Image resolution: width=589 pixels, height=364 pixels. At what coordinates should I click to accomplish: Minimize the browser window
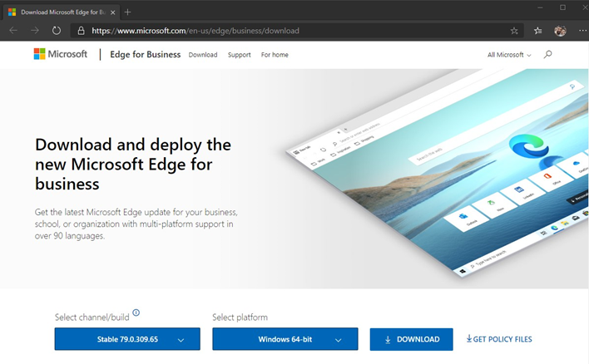point(540,7)
